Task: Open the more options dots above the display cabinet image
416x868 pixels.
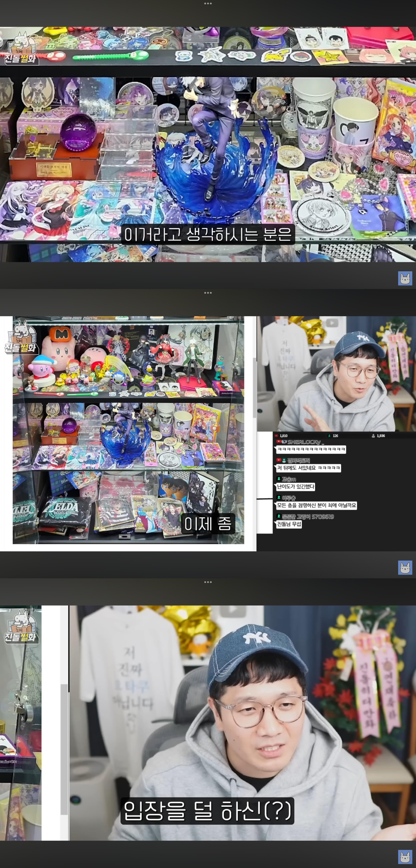Action: coord(208,293)
